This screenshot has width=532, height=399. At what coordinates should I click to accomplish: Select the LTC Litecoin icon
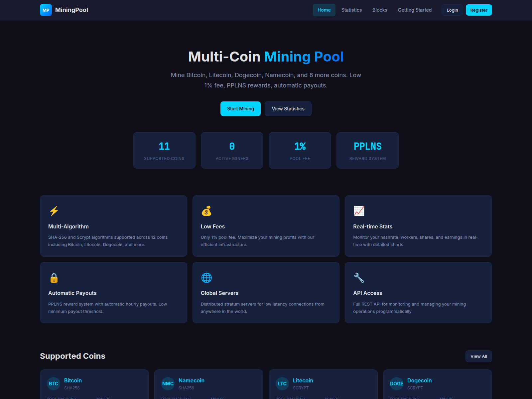pos(282,384)
